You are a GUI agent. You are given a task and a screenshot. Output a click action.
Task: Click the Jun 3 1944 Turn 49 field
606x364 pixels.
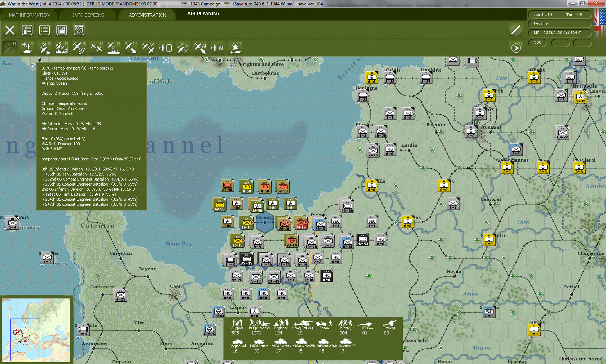(x=560, y=15)
